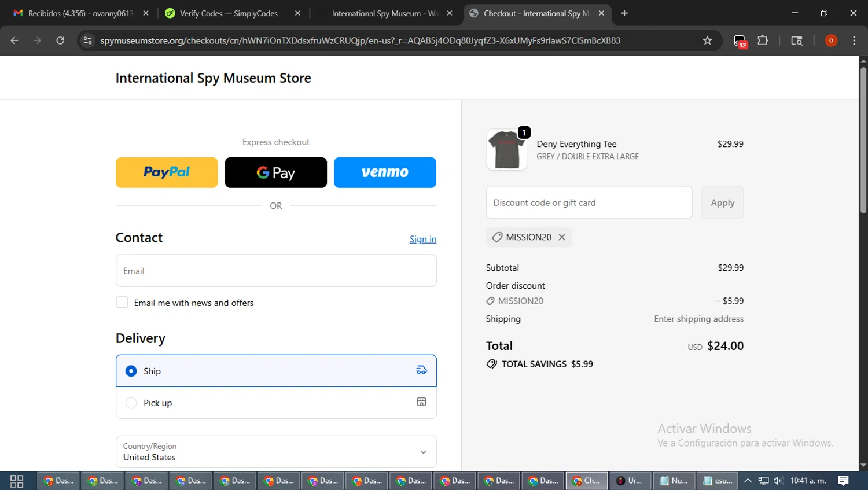
Task: Close the Verify Codes SimplyCodes tab
Action: [x=297, y=13]
